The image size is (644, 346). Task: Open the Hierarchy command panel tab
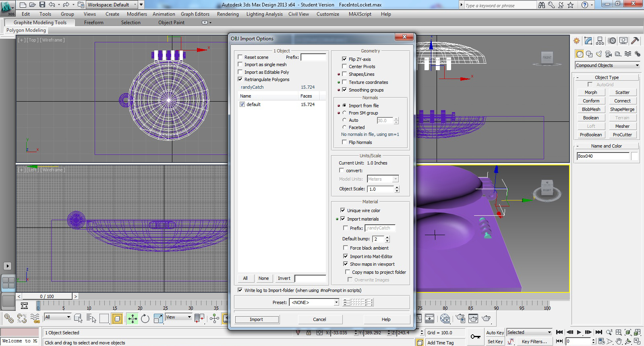point(600,41)
